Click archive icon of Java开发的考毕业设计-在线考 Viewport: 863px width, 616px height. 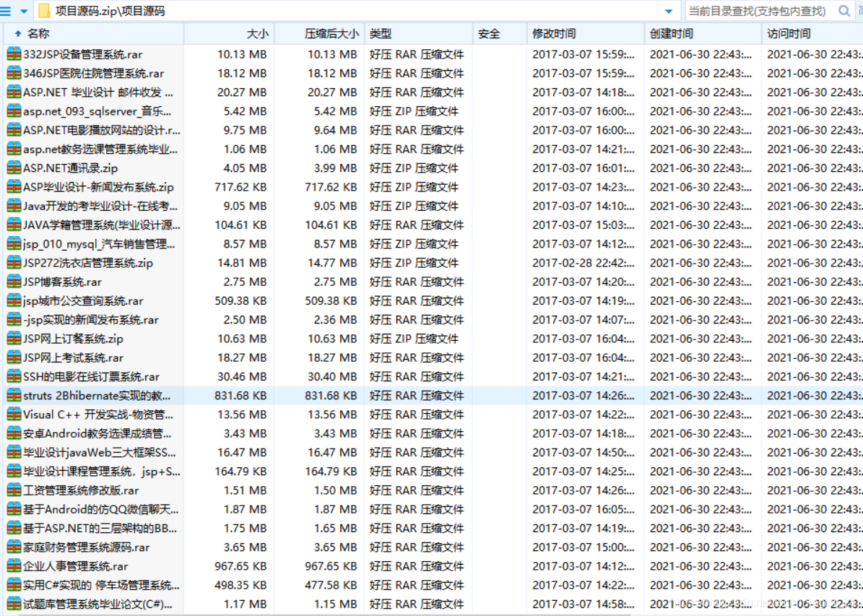pos(14,206)
